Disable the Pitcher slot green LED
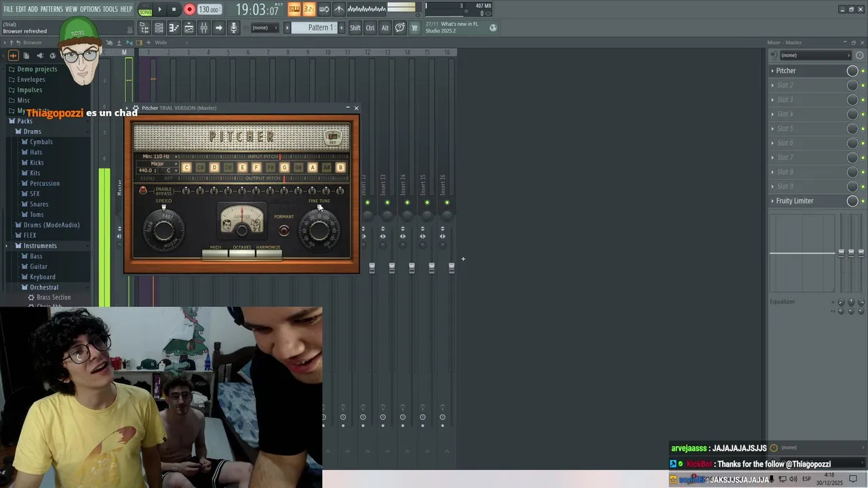 863,71
